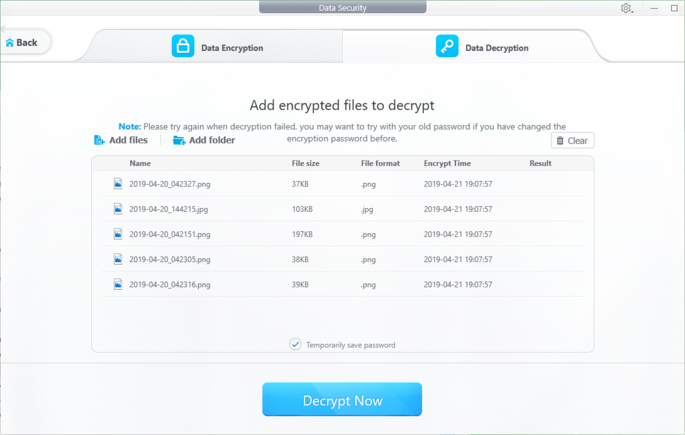The width and height of the screenshot is (685, 435).
Task: Click the Encrypt Time column header
Action: click(447, 163)
